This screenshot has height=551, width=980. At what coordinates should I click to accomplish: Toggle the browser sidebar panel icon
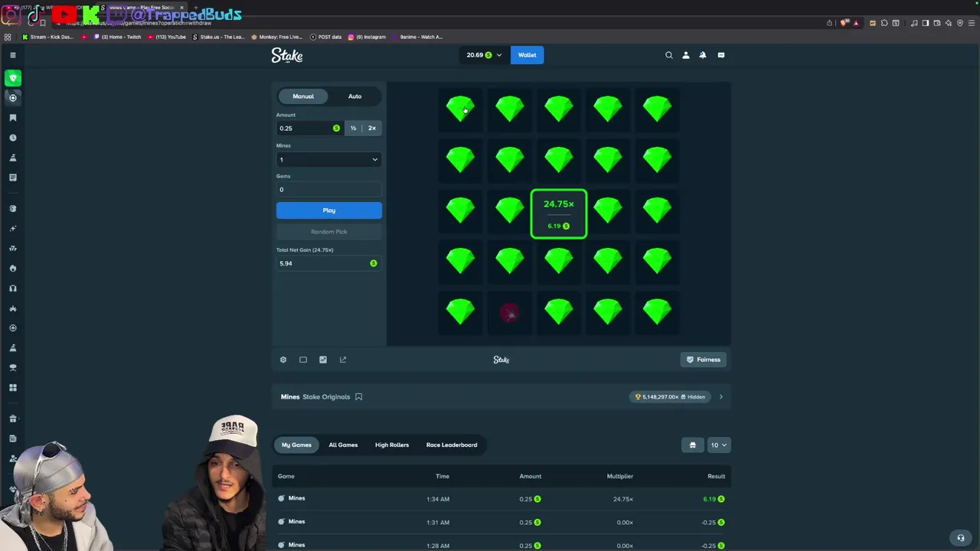click(x=926, y=23)
